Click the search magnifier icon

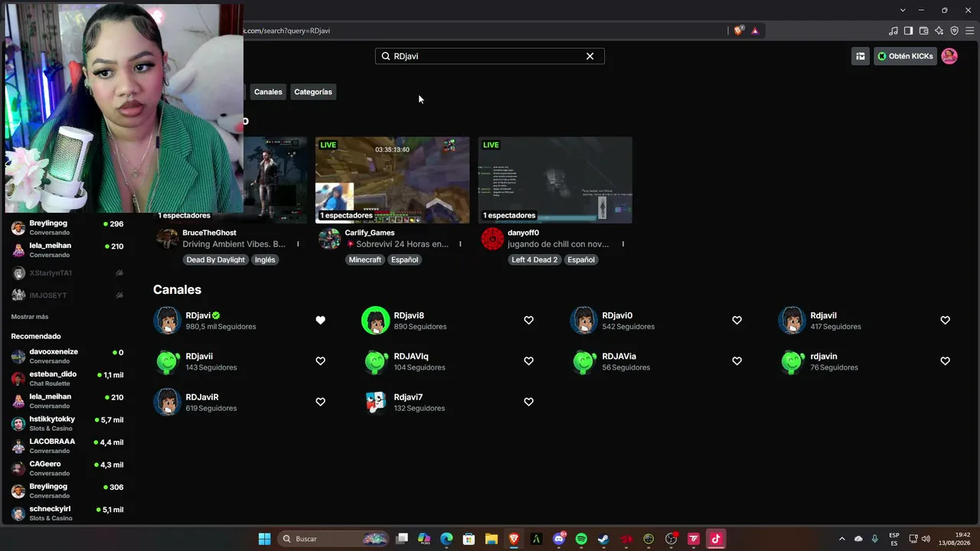point(386,56)
